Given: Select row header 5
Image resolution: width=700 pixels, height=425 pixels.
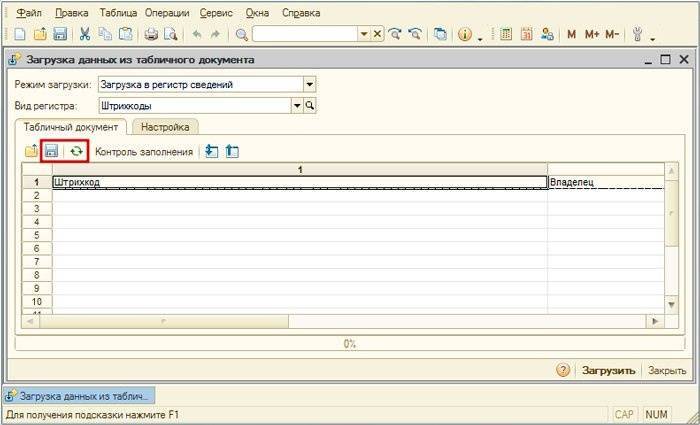Looking at the screenshot, I should [x=37, y=235].
